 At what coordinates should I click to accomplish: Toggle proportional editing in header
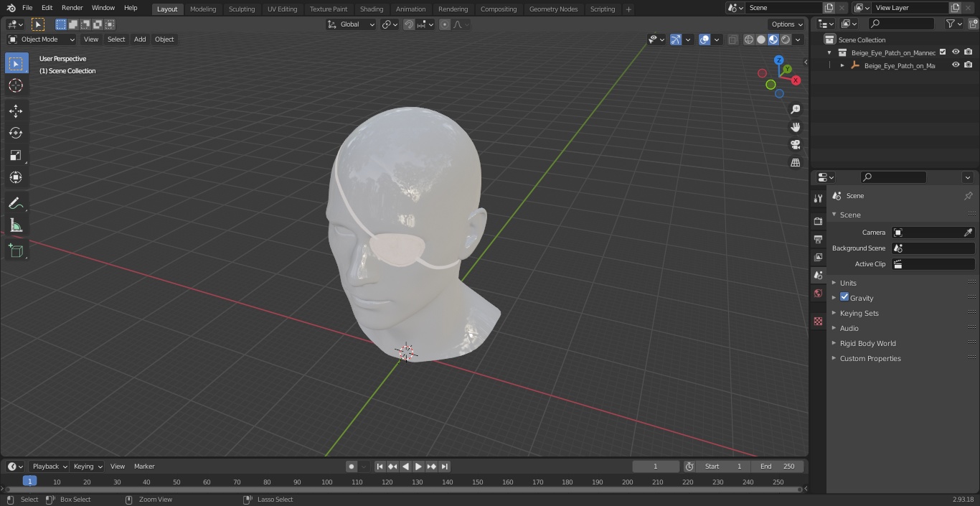(445, 24)
